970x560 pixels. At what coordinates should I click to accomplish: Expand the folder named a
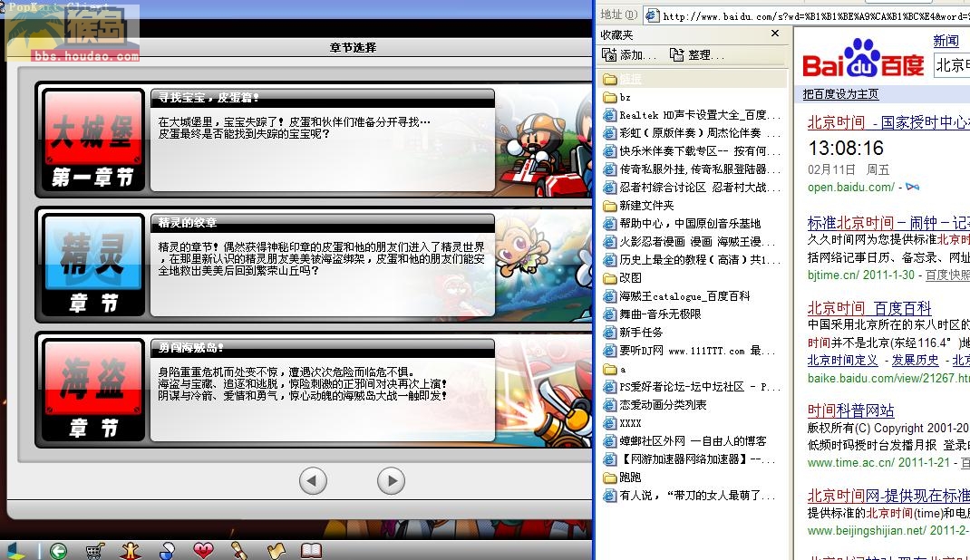615,369
